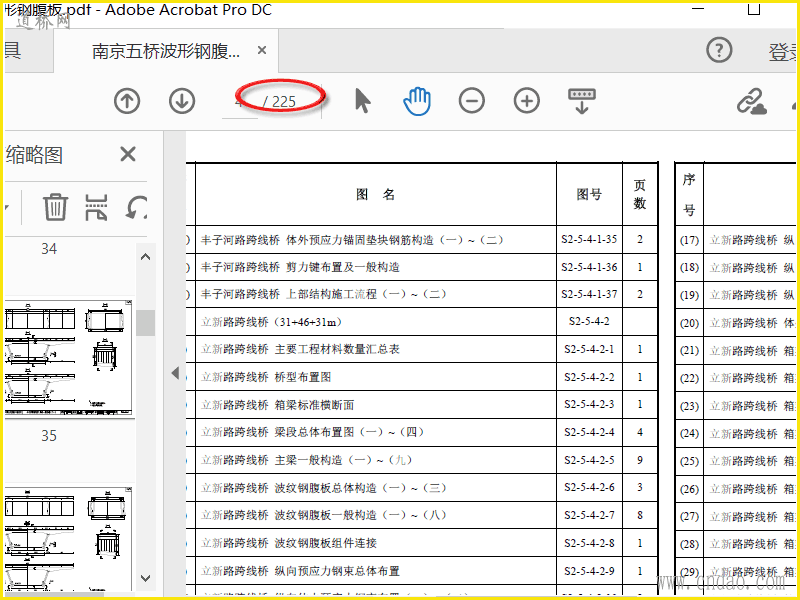Click the insert page break icon
800x600 pixels.
coord(96,207)
